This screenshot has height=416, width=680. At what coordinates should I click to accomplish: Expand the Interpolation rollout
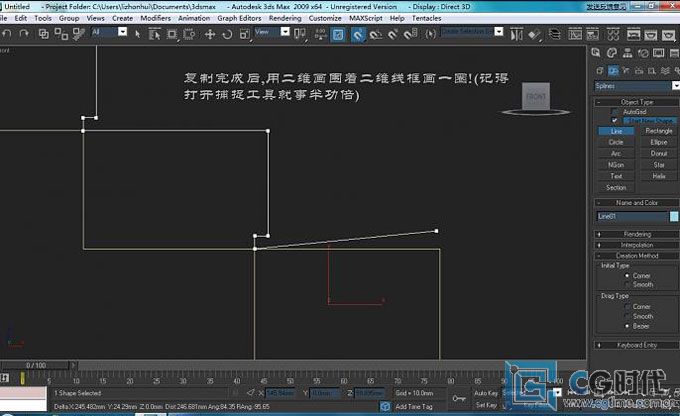pos(637,245)
